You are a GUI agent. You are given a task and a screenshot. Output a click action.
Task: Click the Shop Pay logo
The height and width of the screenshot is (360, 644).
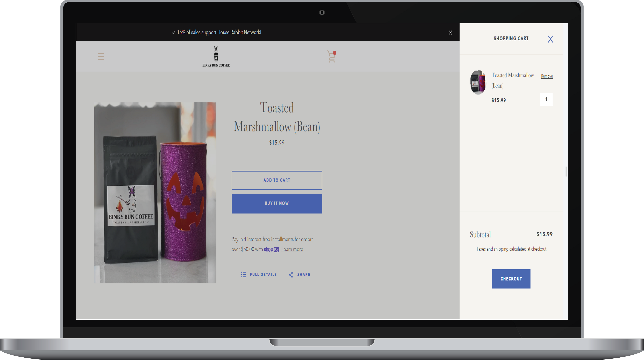271,249
